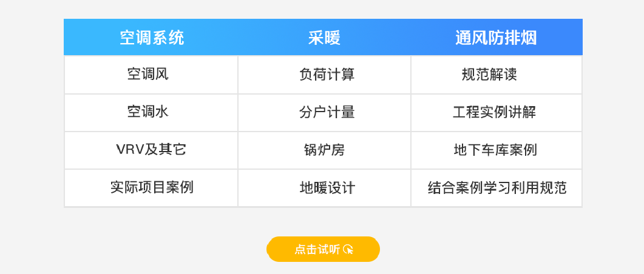Select the 通风防排烟 column header
This screenshot has height=274, width=644.
[x=496, y=38]
